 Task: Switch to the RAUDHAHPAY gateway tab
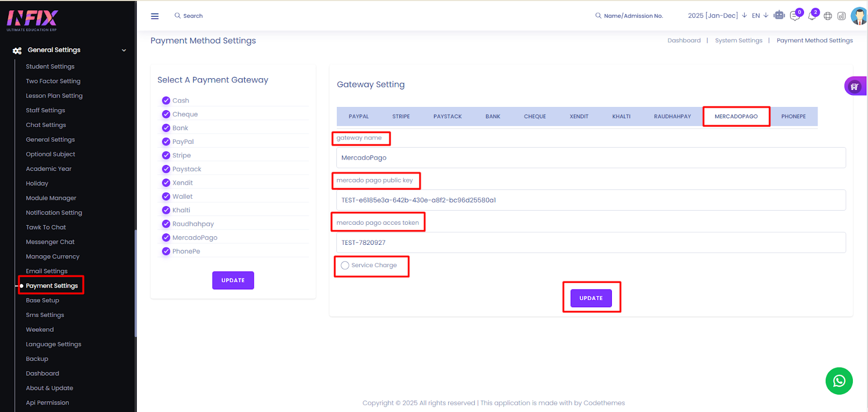tap(672, 116)
